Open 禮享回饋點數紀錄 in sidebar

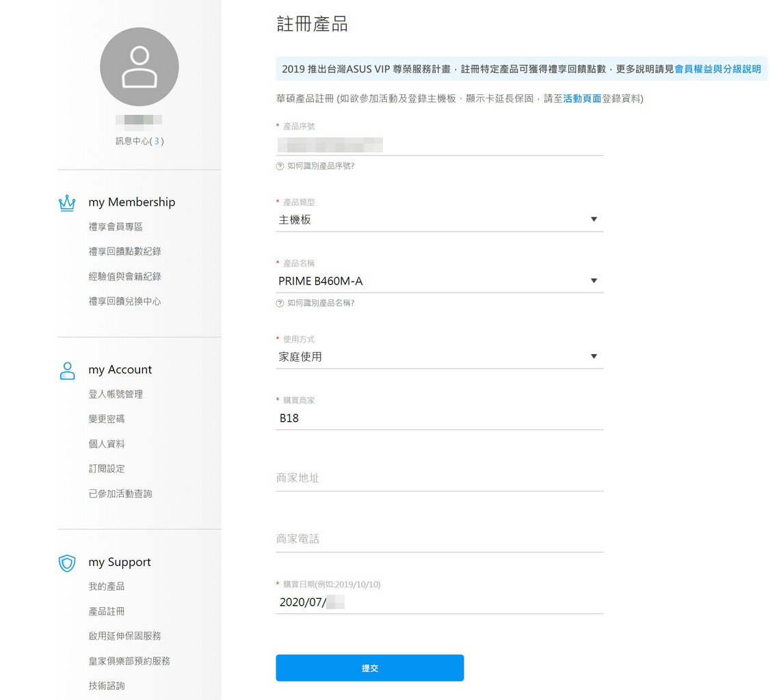click(124, 252)
